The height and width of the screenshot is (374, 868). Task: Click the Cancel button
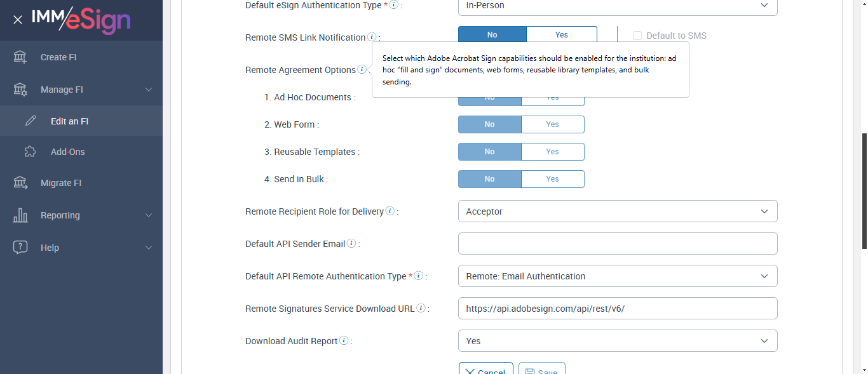(x=485, y=370)
